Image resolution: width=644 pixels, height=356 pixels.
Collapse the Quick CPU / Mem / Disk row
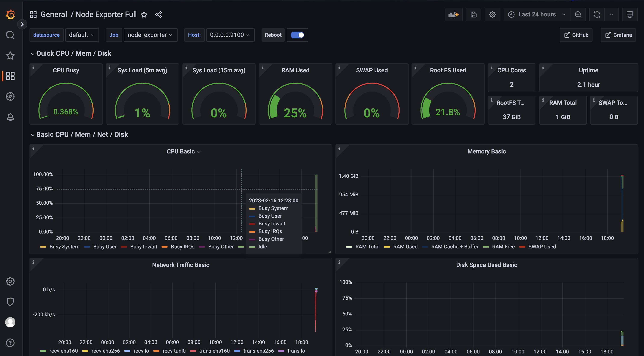(x=71, y=53)
